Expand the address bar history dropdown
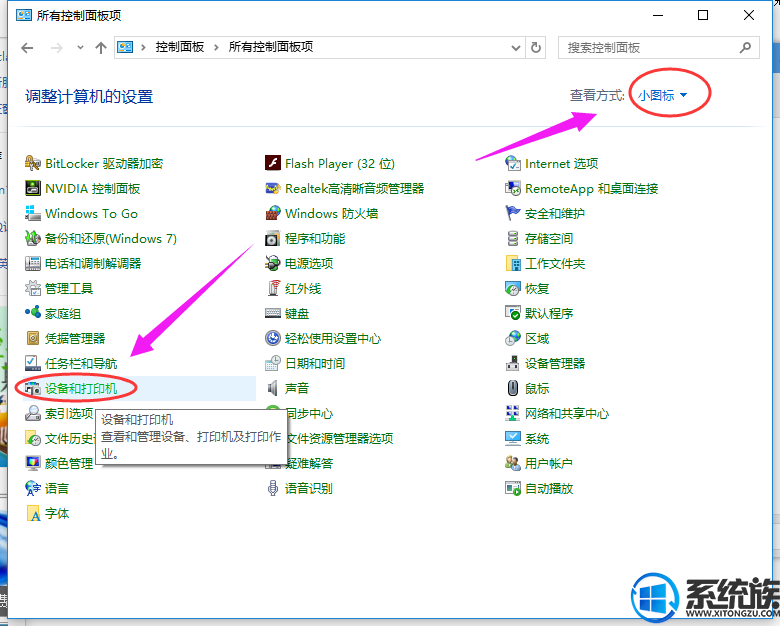The height and width of the screenshot is (626, 780). (x=516, y=48)
